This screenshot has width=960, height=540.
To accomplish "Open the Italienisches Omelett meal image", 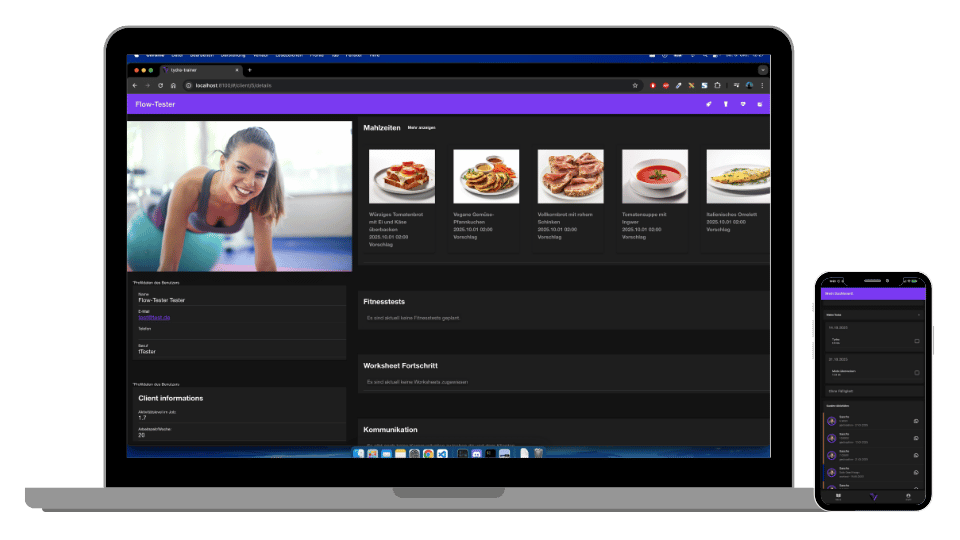I will (738, 176).
